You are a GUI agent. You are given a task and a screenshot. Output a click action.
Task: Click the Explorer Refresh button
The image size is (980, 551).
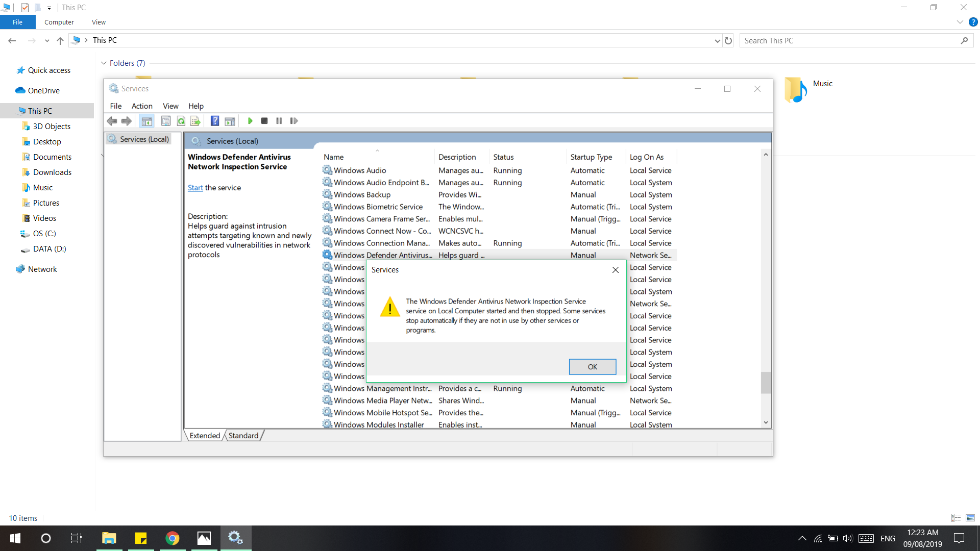coord(728,41)
